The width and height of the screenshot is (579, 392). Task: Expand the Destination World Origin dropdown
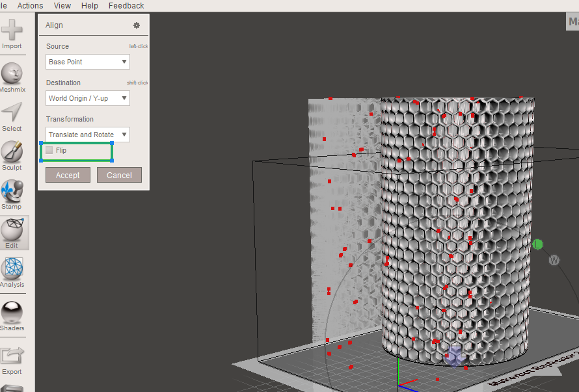tap(87, 98)
